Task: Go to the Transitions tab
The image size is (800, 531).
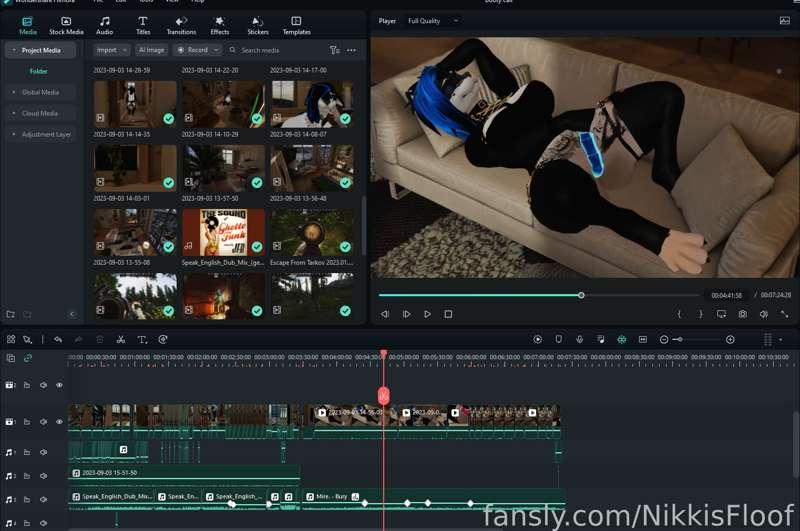Action: point(181,26)
